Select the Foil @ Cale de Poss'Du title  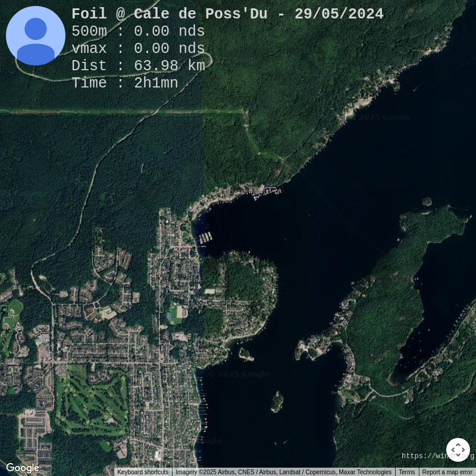click(x=227, y=14)
